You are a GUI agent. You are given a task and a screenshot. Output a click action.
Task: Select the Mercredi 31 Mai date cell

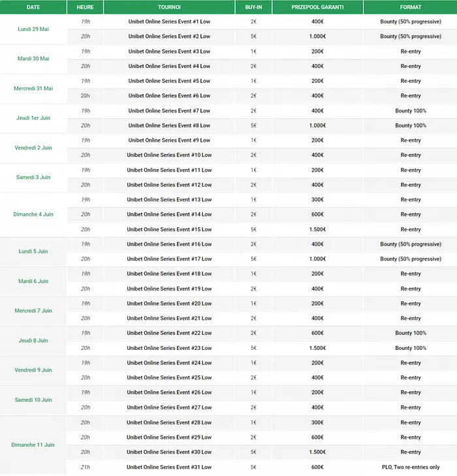click(33, 88)
